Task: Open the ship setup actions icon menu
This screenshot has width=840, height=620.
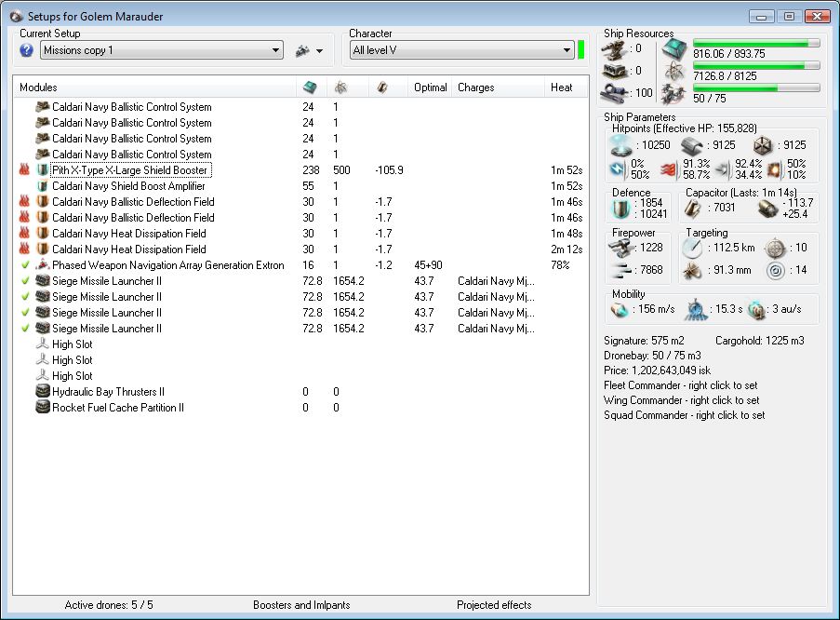Action: coord(309,51)
